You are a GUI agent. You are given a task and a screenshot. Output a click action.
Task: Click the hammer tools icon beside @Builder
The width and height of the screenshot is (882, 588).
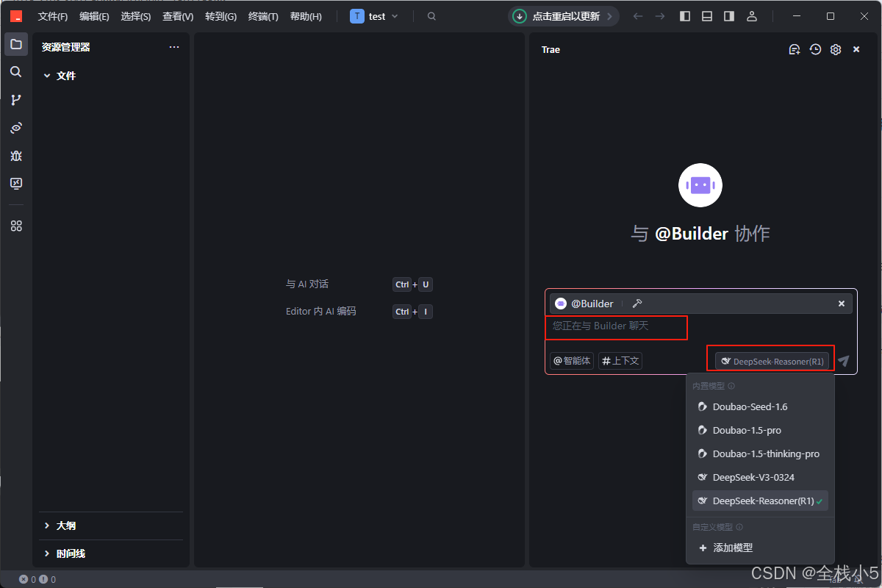click(637, 304)
